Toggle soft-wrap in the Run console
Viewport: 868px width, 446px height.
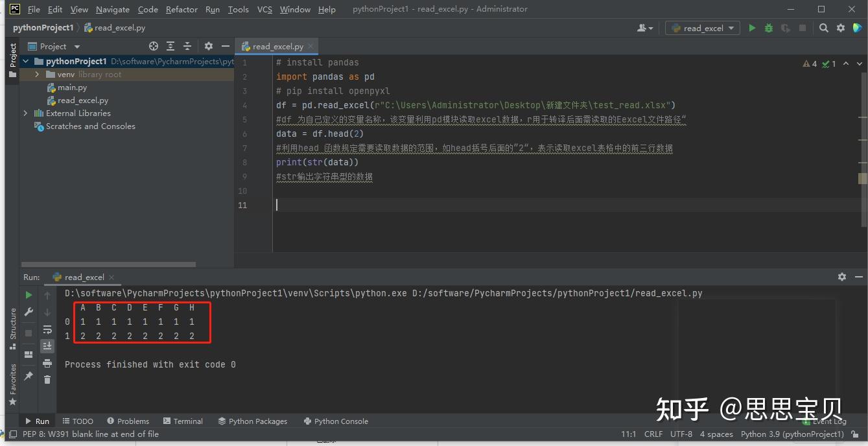(47, 329)
